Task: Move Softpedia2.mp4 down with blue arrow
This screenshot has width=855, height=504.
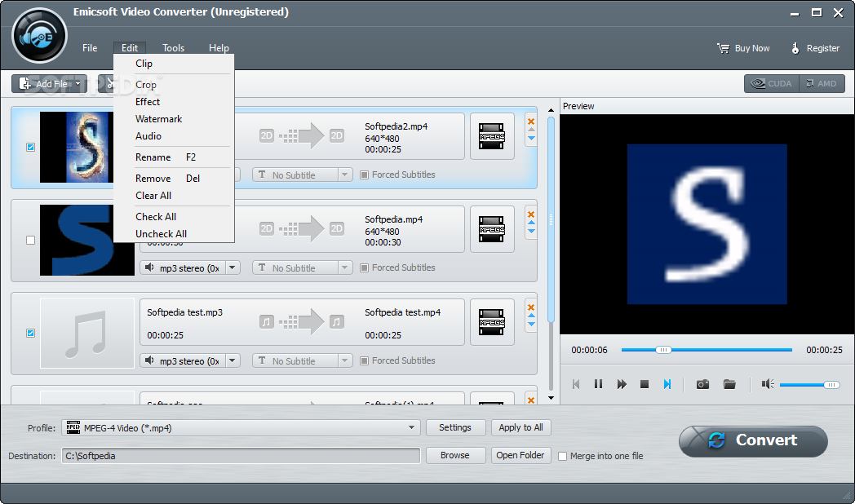Action: pyautogui.click(x=531, y=139)
